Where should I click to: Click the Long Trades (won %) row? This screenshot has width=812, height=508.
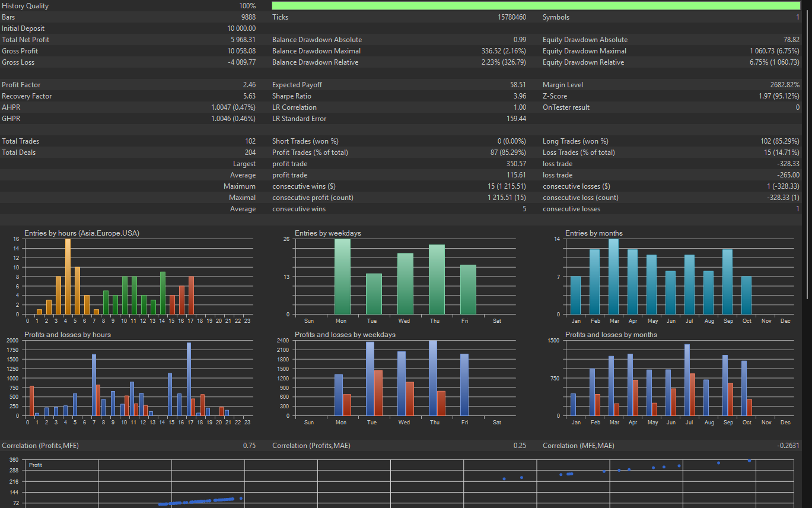tap(671, 141)
